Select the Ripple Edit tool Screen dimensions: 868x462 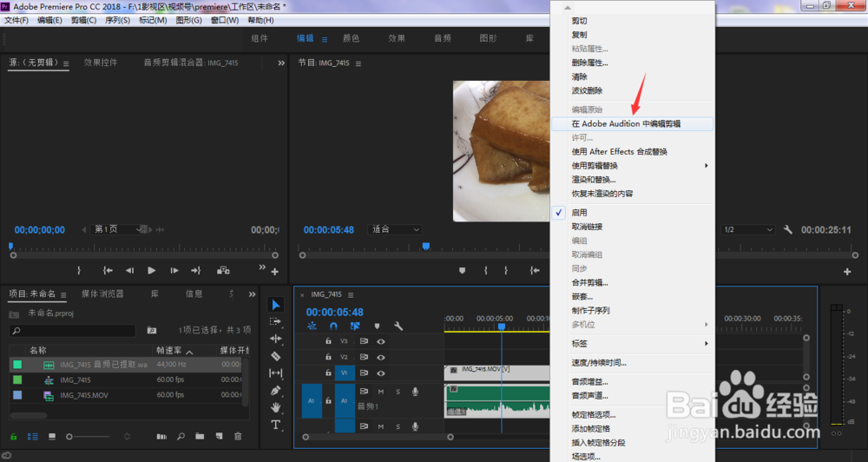coord(276,339)
